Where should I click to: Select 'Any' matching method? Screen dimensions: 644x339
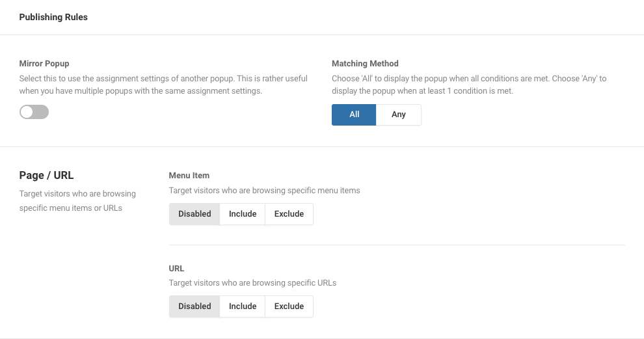coord(398,115)
